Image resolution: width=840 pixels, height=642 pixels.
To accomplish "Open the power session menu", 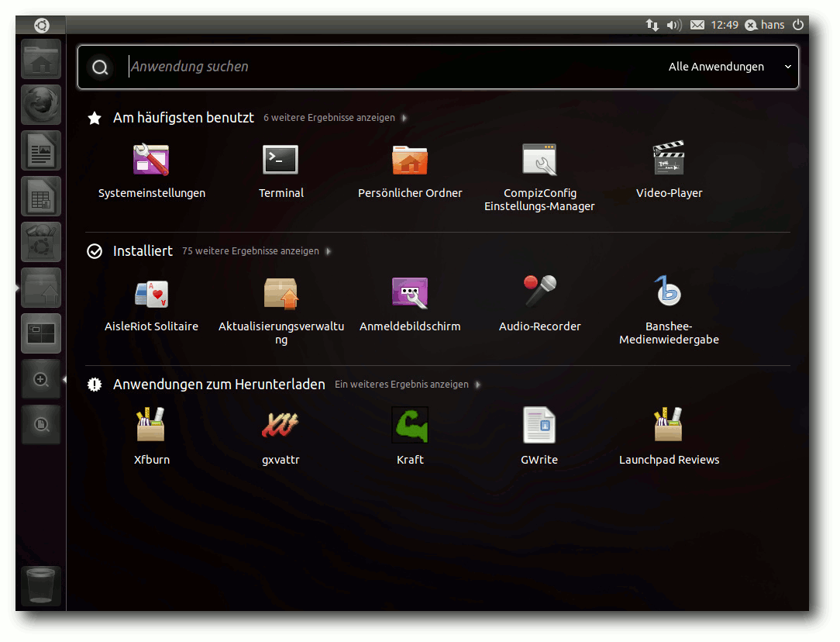I will click(798, 25).
